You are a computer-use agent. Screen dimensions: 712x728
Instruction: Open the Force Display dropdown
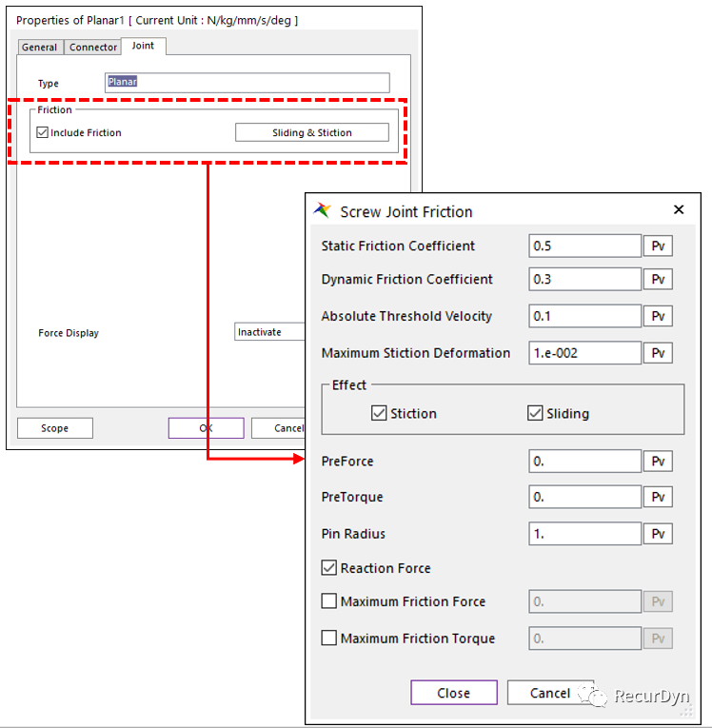(270, 332)
